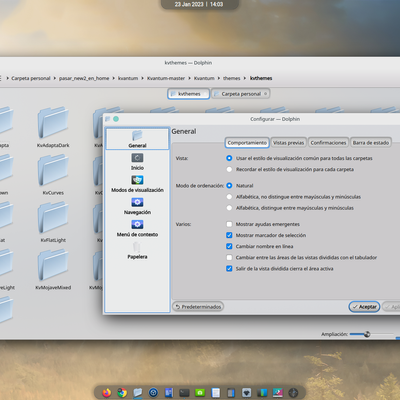400x400 pixels.
Task: Switch to the kvthemes Dolphin tab
Action: (x=189, y=94)
